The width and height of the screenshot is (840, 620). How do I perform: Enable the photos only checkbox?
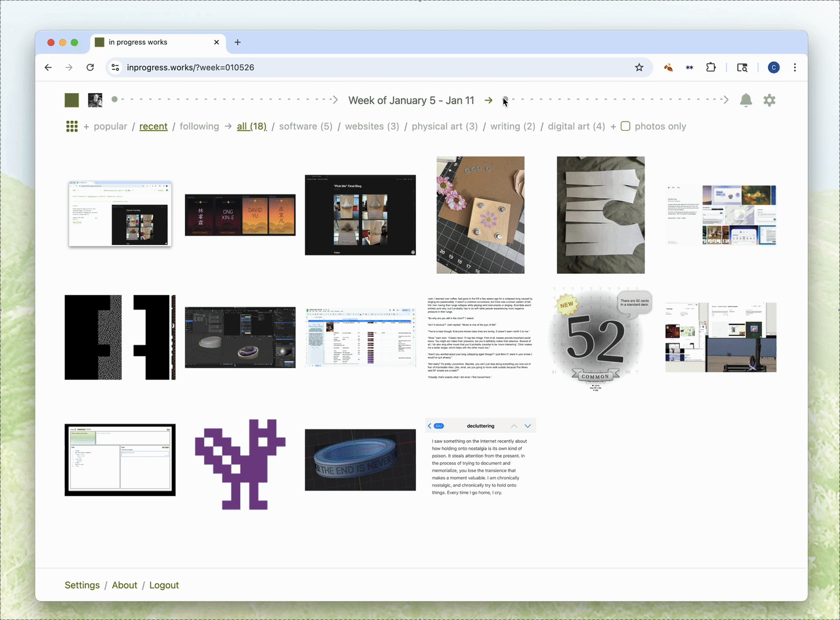click(x=625, y=126)
